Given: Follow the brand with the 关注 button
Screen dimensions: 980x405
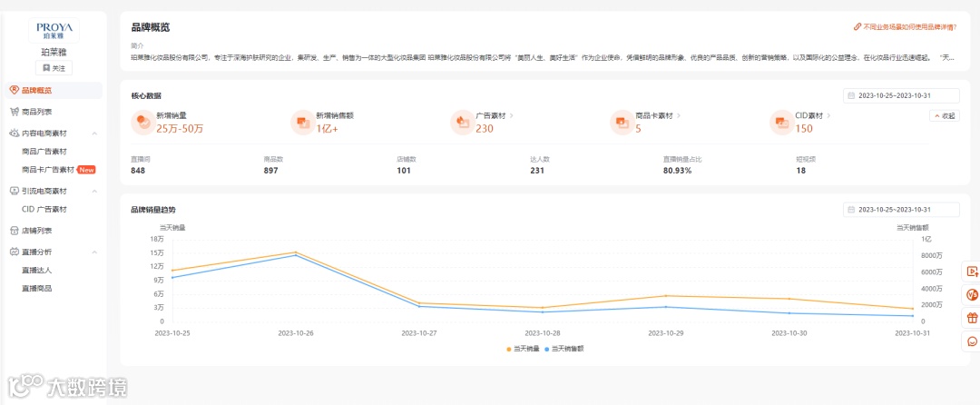Looking at the screenshot, I should [54, 67].
